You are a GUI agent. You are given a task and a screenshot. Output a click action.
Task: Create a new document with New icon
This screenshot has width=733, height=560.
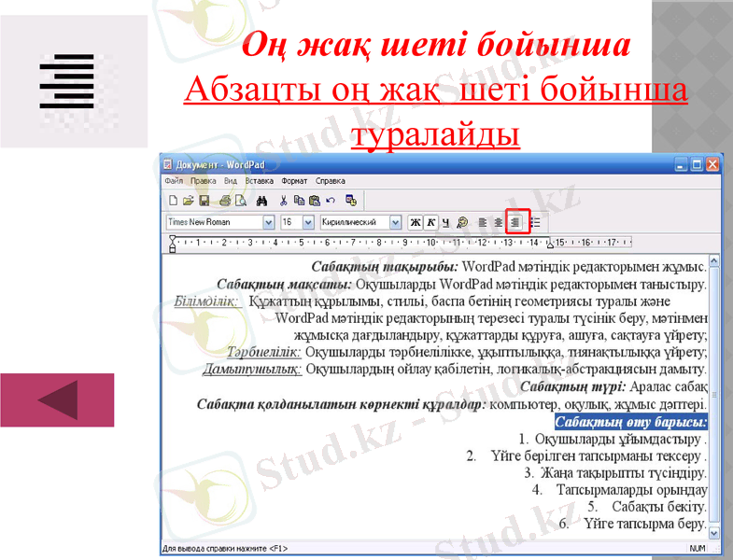(173, 201)
